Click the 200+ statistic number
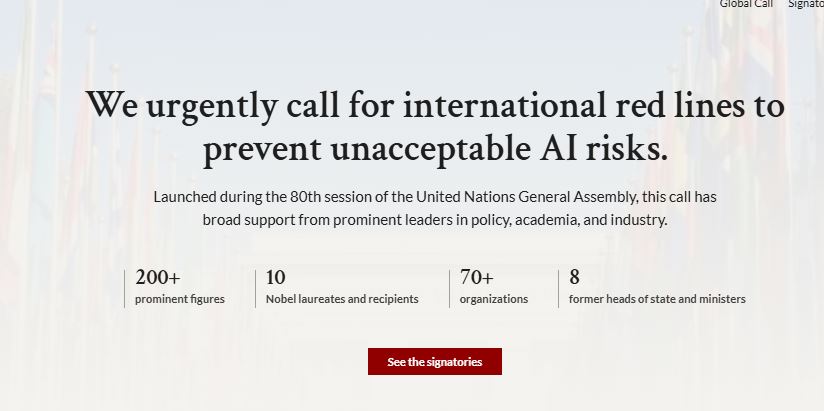 point(158,277)
